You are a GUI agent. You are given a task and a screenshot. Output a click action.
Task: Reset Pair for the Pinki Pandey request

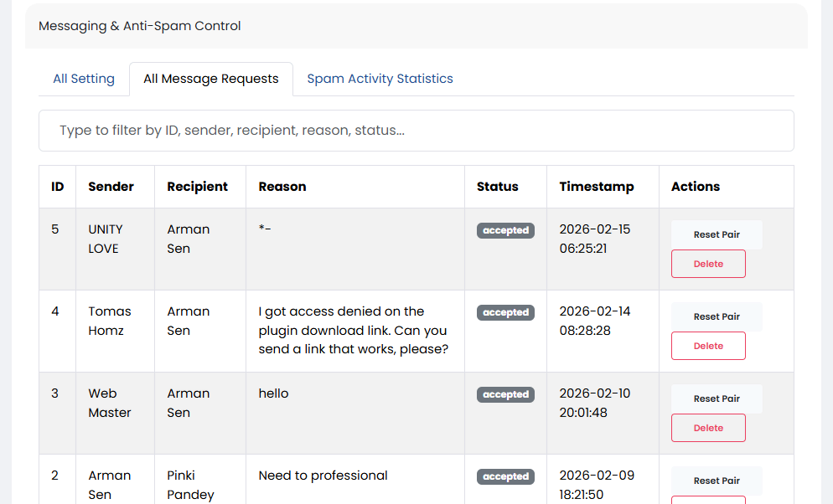[x=717, y=481]
